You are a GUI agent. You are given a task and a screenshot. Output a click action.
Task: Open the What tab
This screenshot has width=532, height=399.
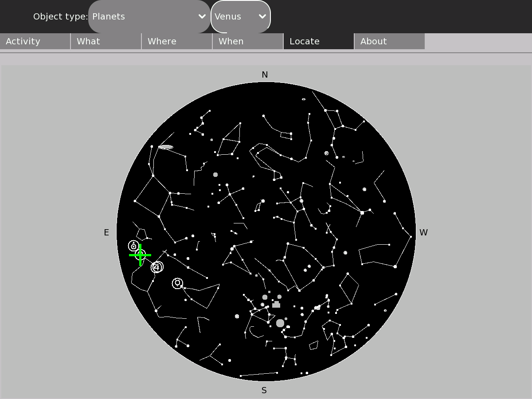[106, 41]
